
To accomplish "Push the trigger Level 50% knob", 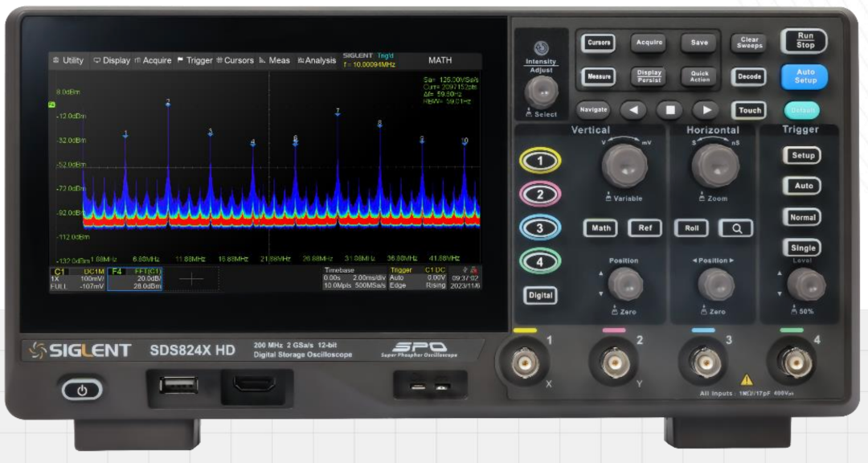I will click(x=805, y=285).
